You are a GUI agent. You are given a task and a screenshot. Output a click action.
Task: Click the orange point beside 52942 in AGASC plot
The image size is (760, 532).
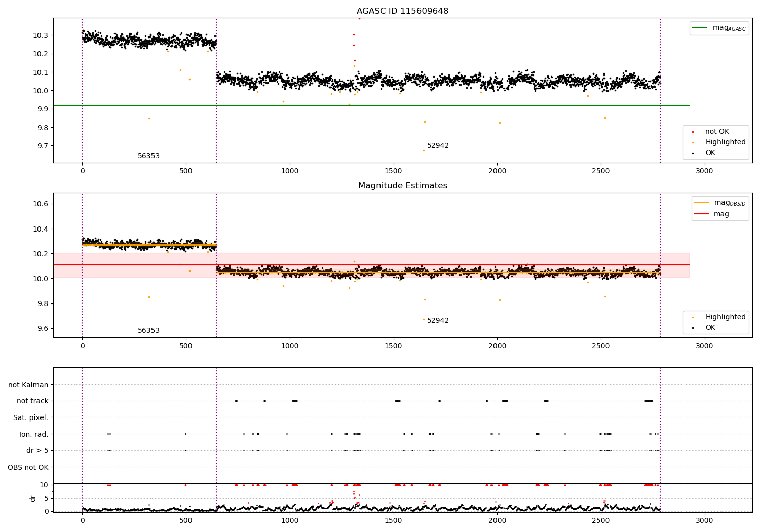424,150
